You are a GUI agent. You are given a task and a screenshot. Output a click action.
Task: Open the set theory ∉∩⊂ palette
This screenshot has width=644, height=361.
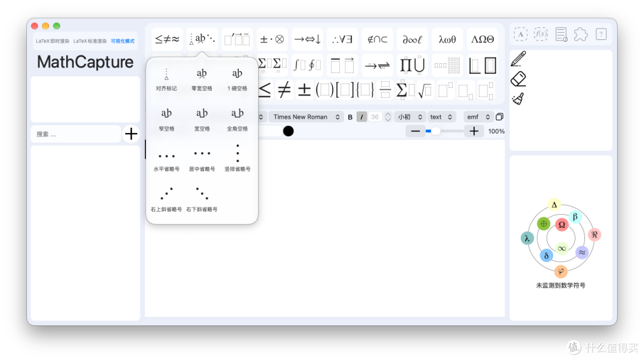tap(377, 39)
